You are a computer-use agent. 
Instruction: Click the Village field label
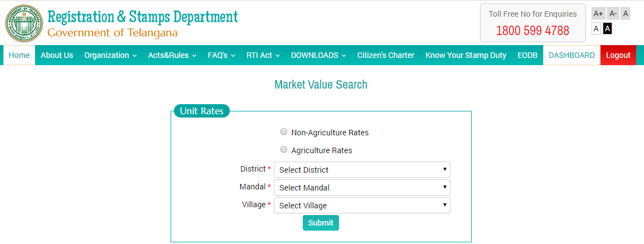pyautogui.click(x=254, y=204)
